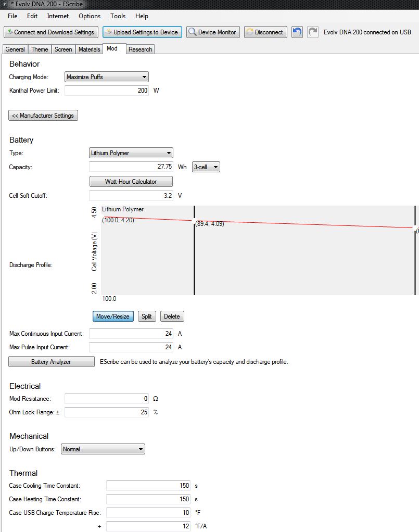Toggle the Move/Resize mode button
Viewport: 419px width, 532px height.
pos(113,316)
